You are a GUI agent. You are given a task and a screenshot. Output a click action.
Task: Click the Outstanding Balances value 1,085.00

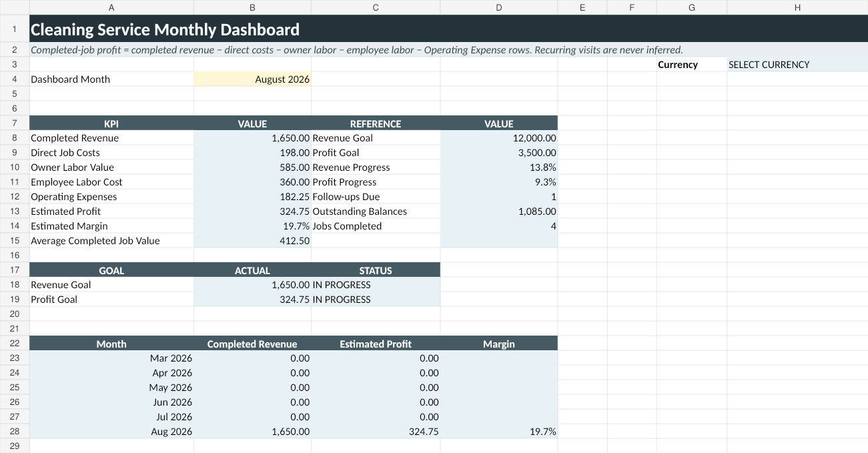pos(499,211)
